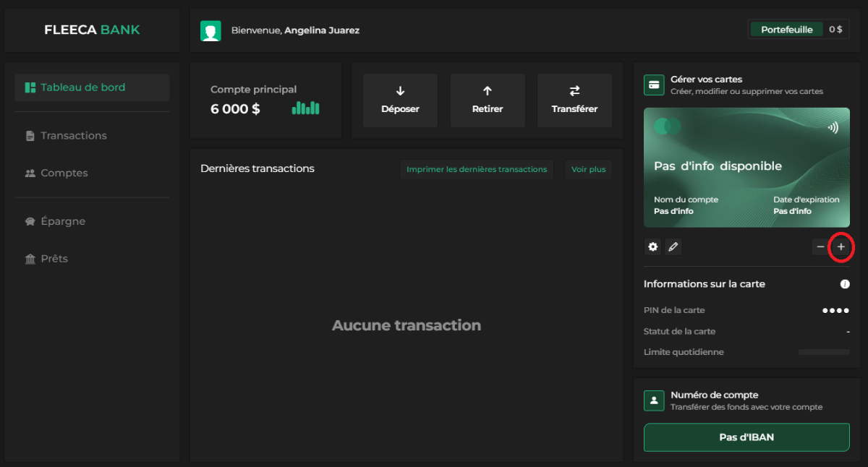Image resolution: width=868 pixels, height=467 pixels.
Task: Click the account balance bar chart icon
Action: [305, 108]
